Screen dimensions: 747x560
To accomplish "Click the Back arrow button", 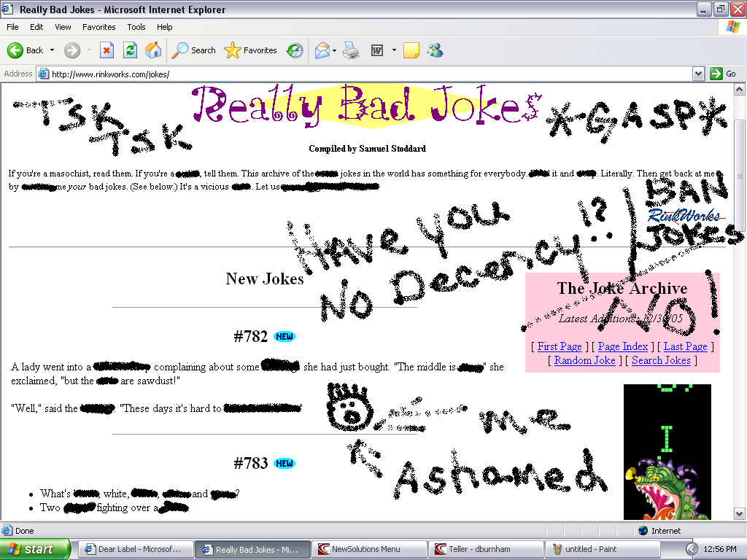I will (25, 50).
